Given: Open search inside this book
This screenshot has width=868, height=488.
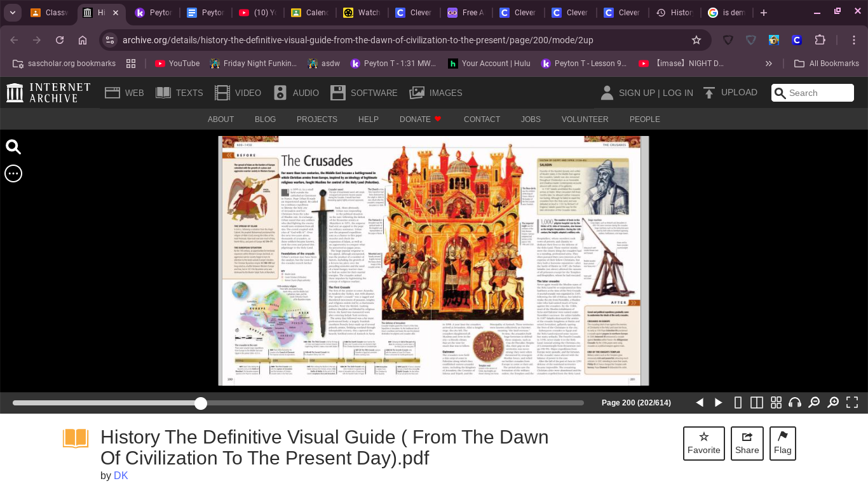Looking at the screenshot, I should coord(13,147).
